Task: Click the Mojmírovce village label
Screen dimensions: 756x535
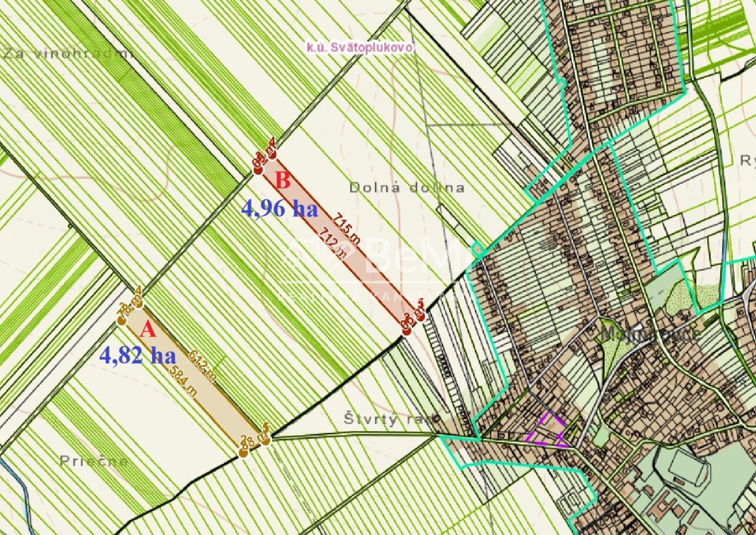Action: [x=650, y=334]
